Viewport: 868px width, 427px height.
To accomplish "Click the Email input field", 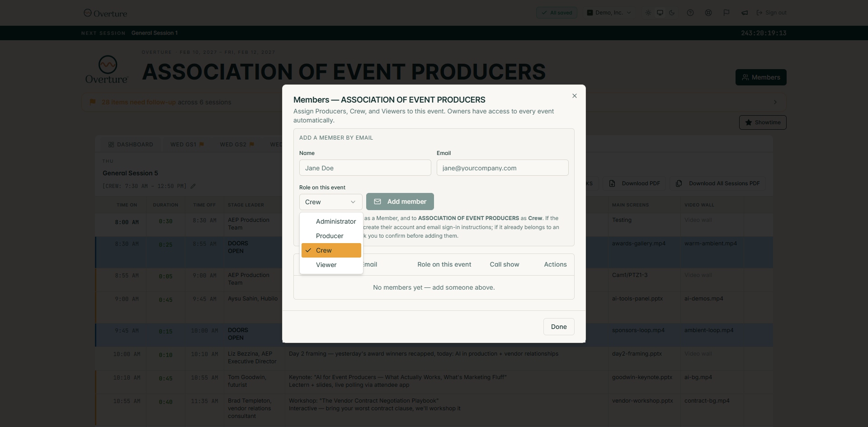I will coord(502,168).
